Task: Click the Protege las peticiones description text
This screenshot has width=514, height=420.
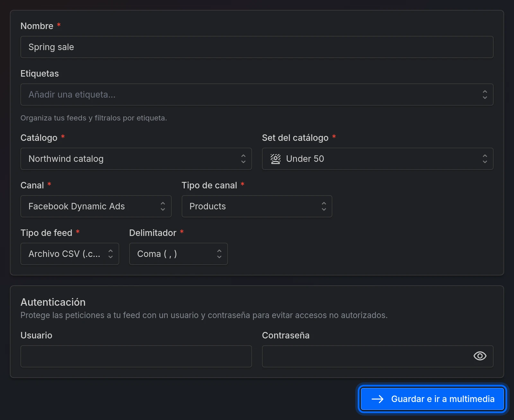Action: (204, 315)
